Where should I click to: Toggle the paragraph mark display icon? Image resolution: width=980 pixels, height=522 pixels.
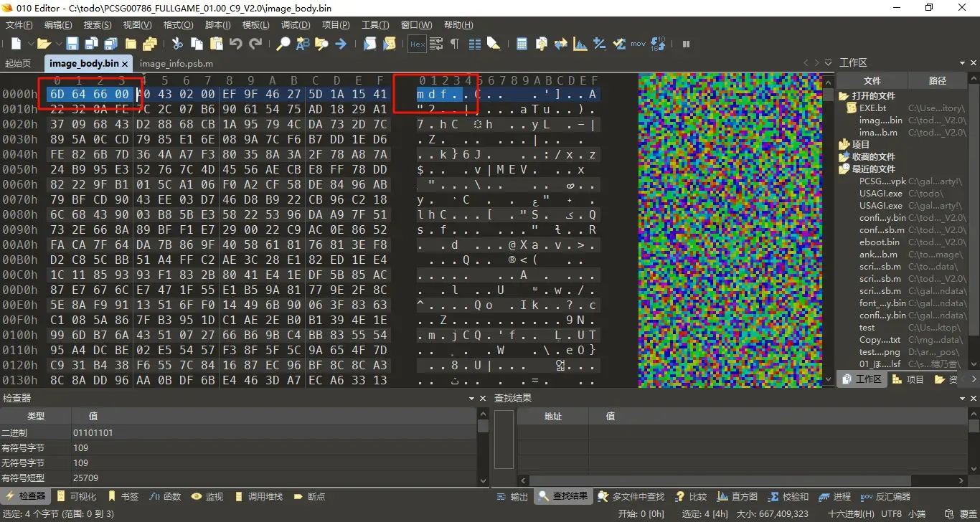pyautogui.click(x=455, y=44)
